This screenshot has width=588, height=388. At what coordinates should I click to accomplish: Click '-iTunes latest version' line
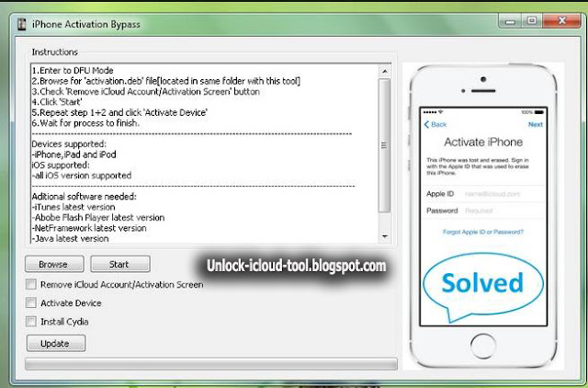point(73,207)
